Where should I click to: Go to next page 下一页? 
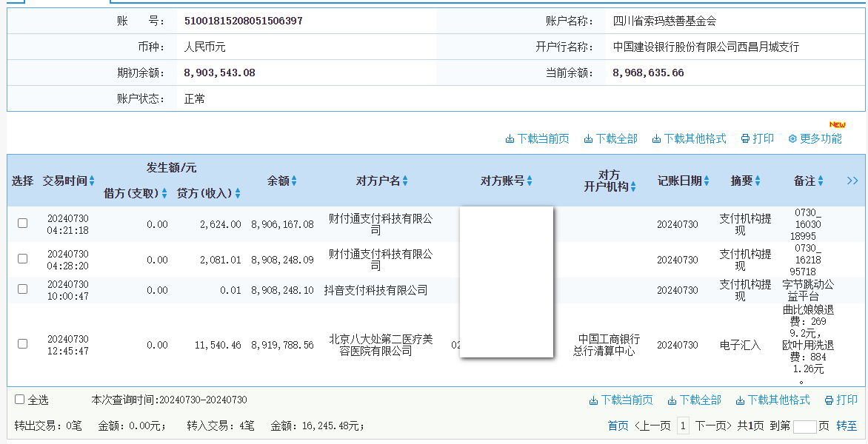coord(713,425)
